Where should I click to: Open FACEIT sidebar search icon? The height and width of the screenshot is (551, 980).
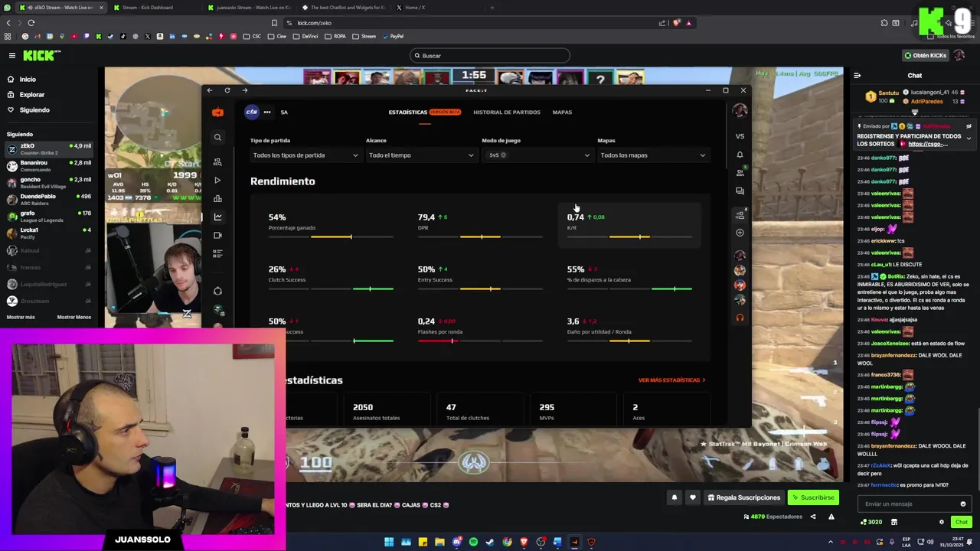coord(217,138)
